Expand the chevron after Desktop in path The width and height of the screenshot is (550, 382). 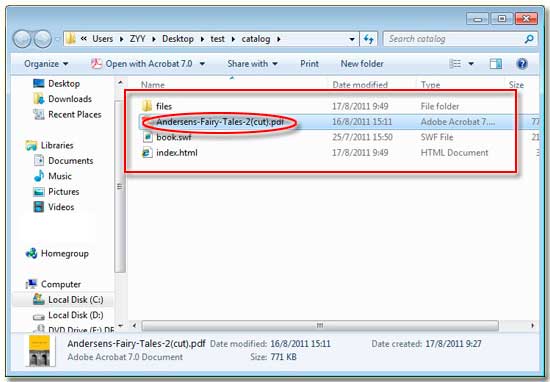[202, 39]
